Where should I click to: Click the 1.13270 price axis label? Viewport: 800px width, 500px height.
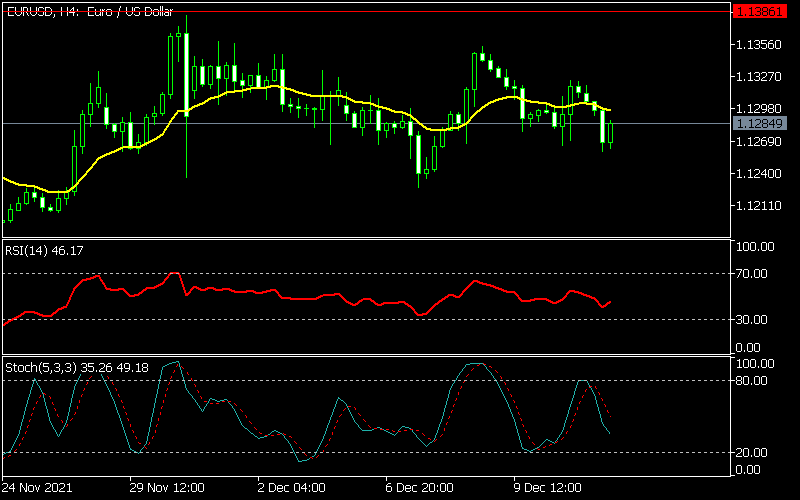click(x=759, y=77)
